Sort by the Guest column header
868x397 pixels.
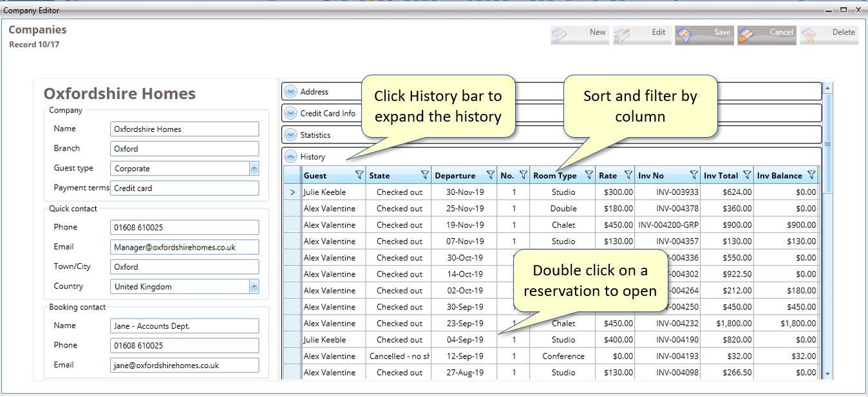(315, 176)
